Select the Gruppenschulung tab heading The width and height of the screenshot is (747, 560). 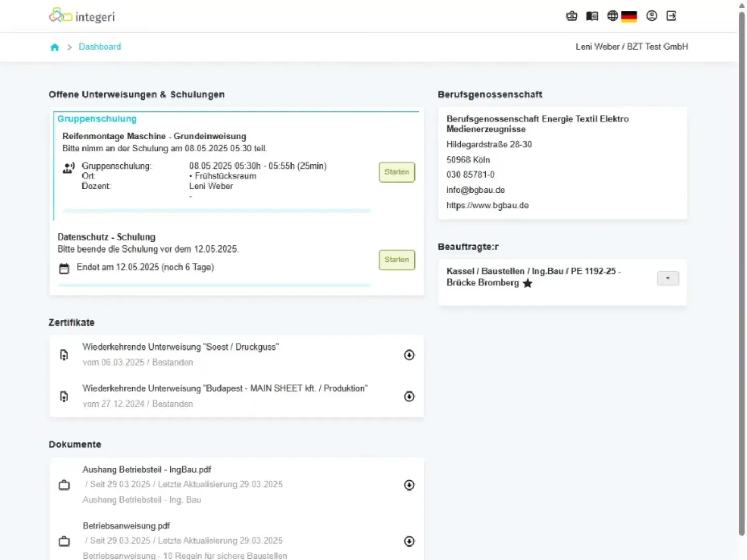pos(97,119)
